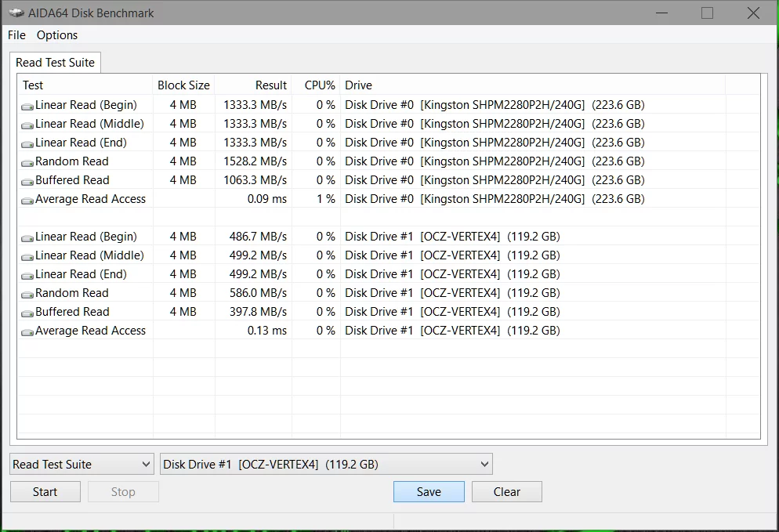Image resolution: width=779 pixels, height=532 pixels.
Task: Sort by the Test column header
Action: tap(85, 85)
